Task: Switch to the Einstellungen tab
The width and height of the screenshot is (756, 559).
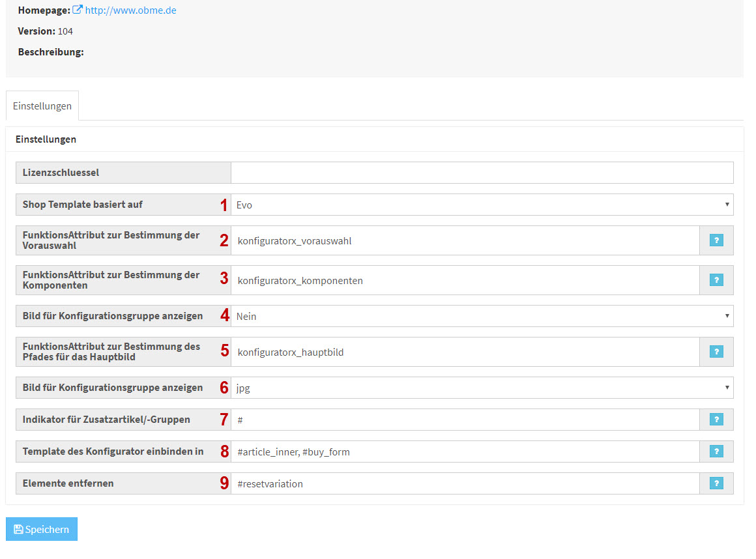Action: tap(42, 106)
